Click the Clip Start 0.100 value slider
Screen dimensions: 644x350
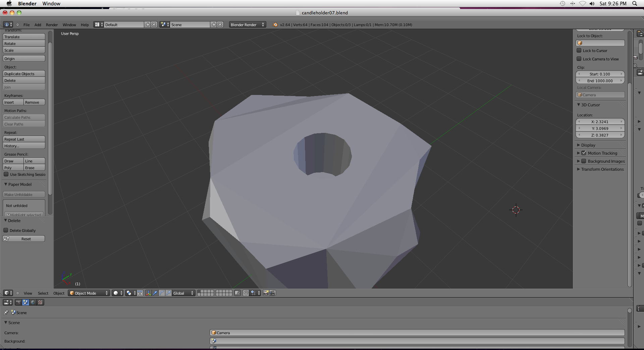tap(600, 74)
